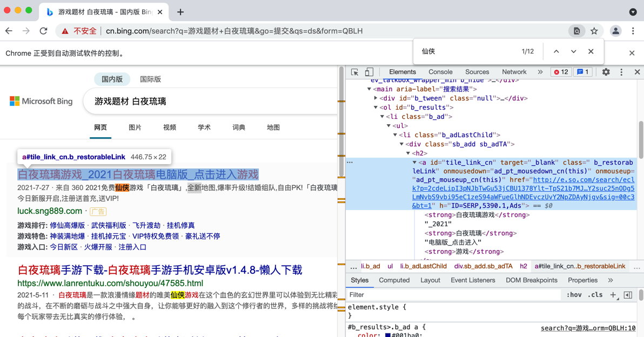Open the Chrome profile avatar
The image size is (644, 337).
615,31
